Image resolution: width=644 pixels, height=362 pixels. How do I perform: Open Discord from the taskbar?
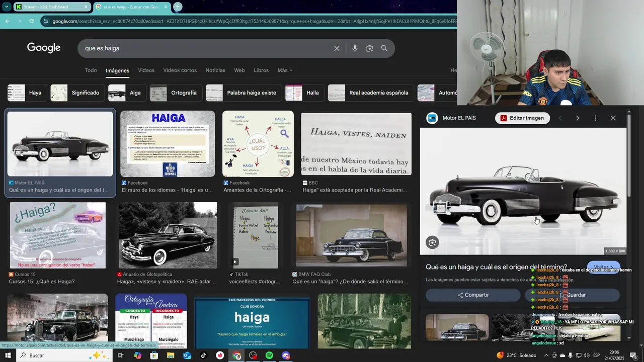click(x=286, y=355)
